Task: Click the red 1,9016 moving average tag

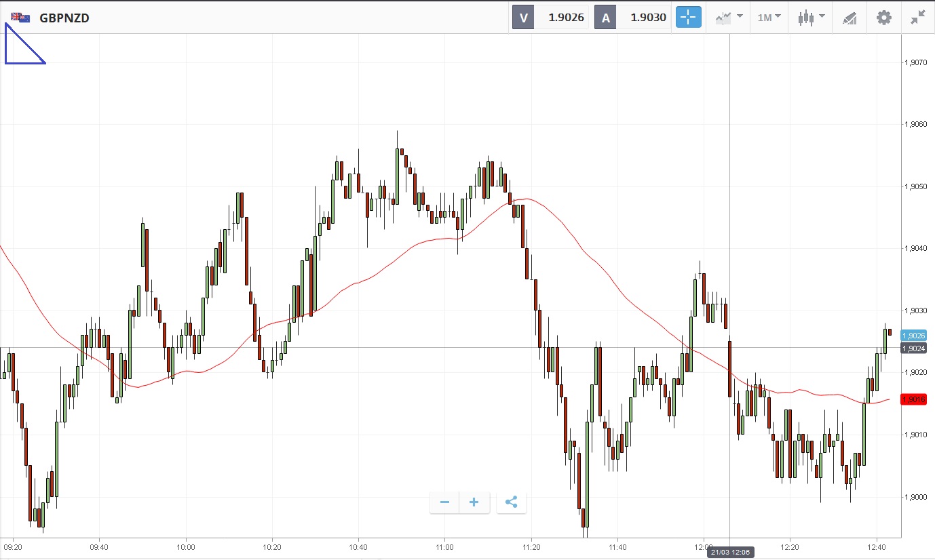Action: click(914, 400)
